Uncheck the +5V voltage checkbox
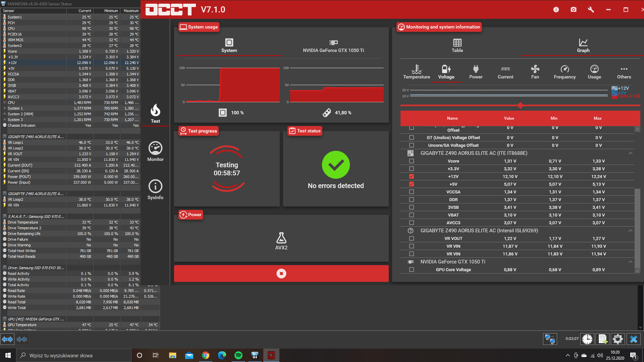644x362 pixels. [x=412, y=184]
